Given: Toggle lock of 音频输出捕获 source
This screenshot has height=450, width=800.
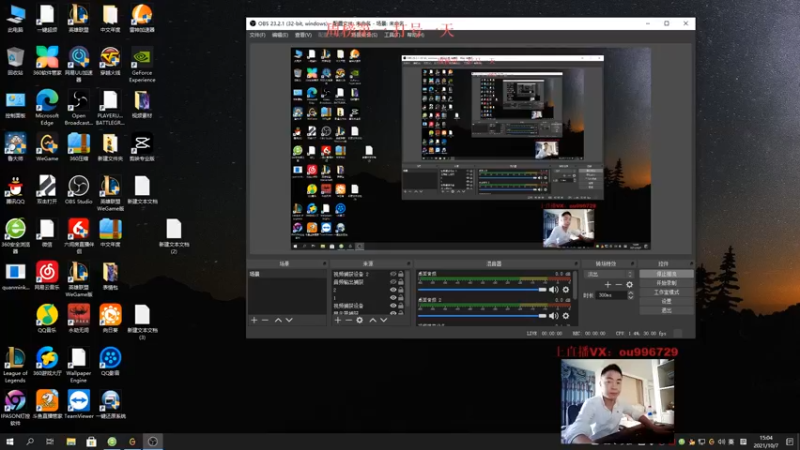Looking at the screenshot, I should [x=401, y=282].
